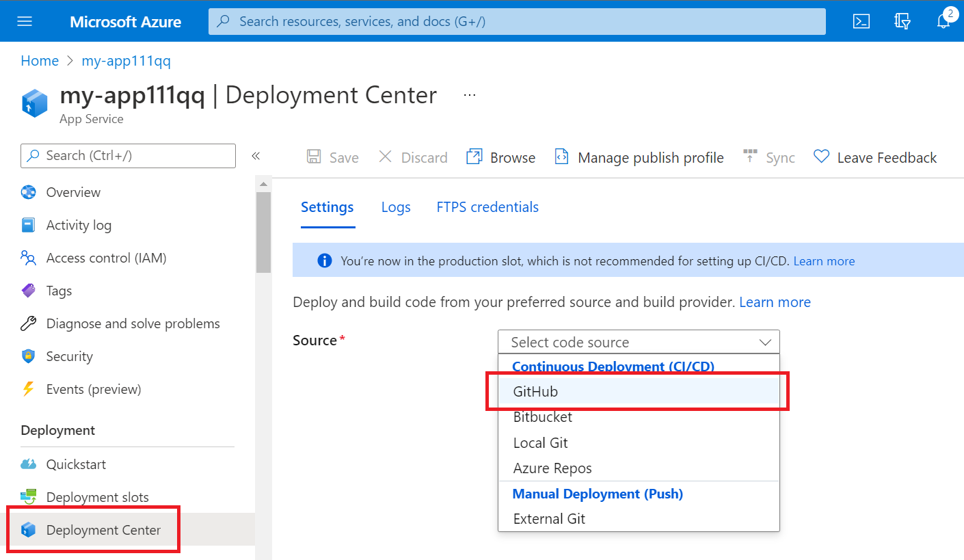Choose Azure Repos from the source list

[639, 468]
